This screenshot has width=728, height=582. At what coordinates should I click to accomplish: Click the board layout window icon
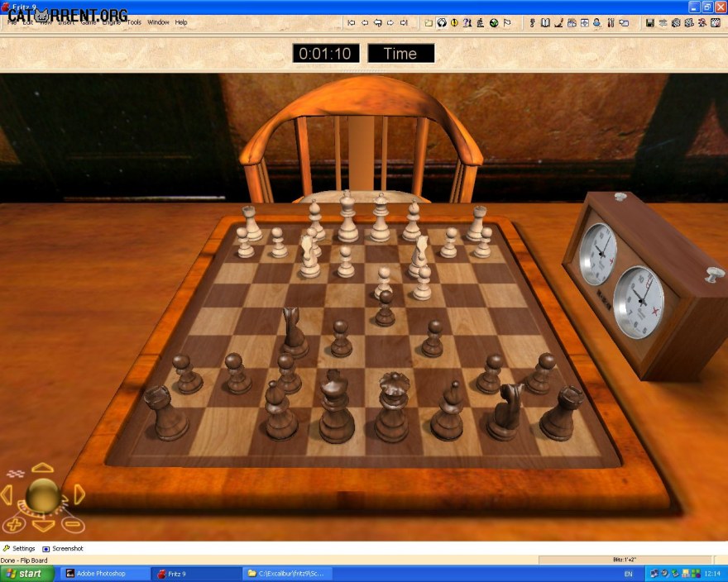click(x=585, y=22)
